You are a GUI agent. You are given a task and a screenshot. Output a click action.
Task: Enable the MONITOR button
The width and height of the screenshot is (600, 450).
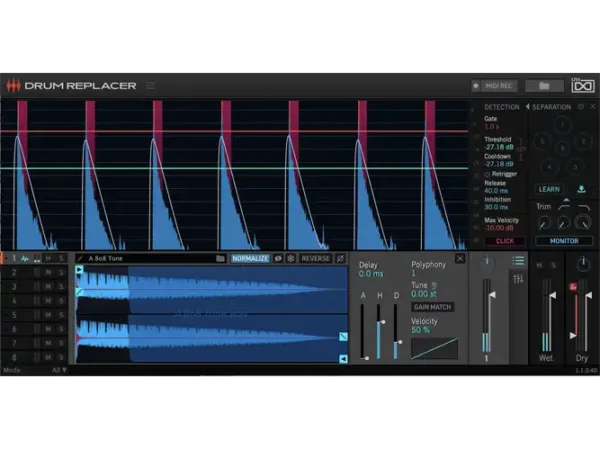564,241
